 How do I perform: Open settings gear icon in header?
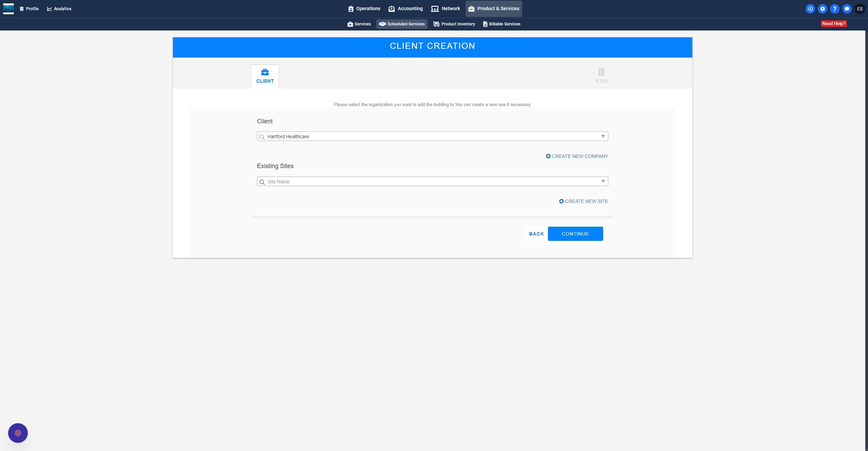coord(822,9)
